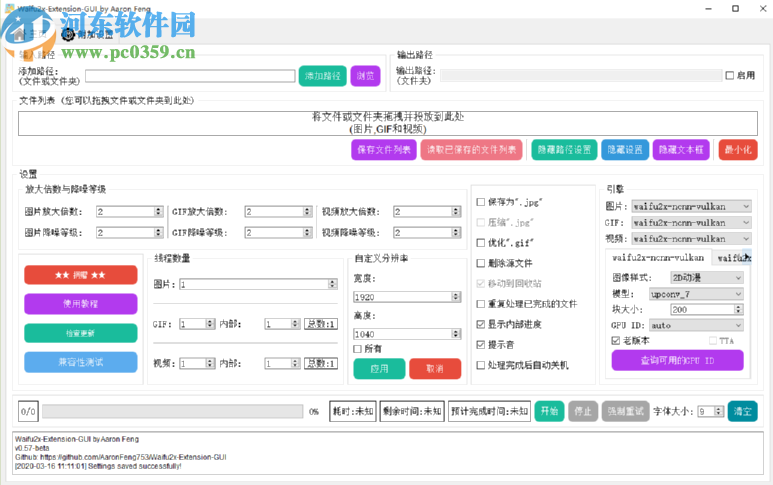Tick the 删除源文件 checkbox
This screenshot has height=485, width=773.
(x=481, y=263)
